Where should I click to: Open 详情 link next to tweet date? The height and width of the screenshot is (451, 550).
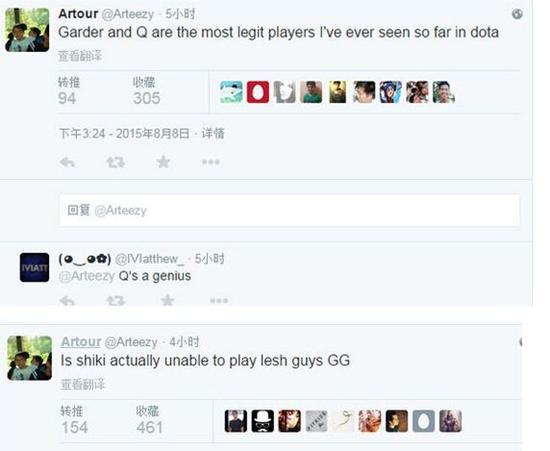[x=213, y=134]
